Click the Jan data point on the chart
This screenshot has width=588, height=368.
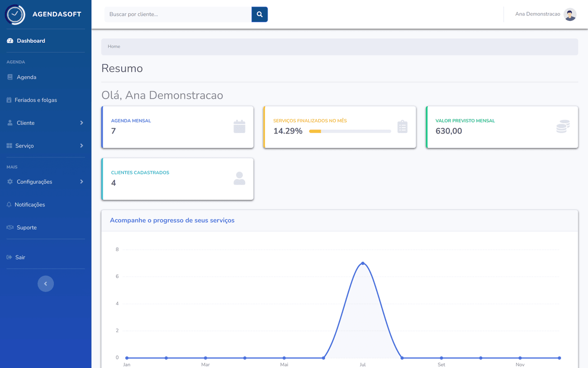127,358
